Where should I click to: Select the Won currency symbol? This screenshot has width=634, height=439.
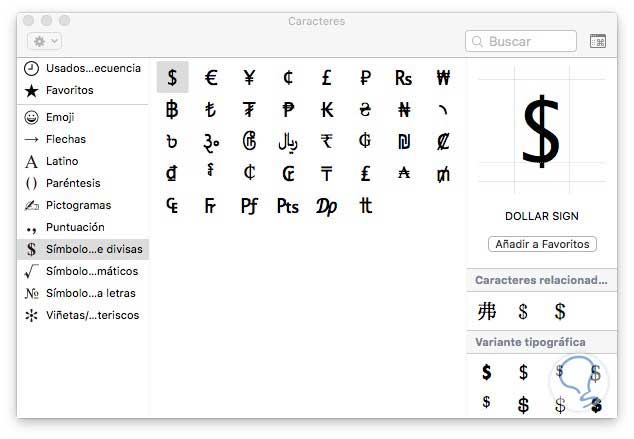click(x=442, y=77)
